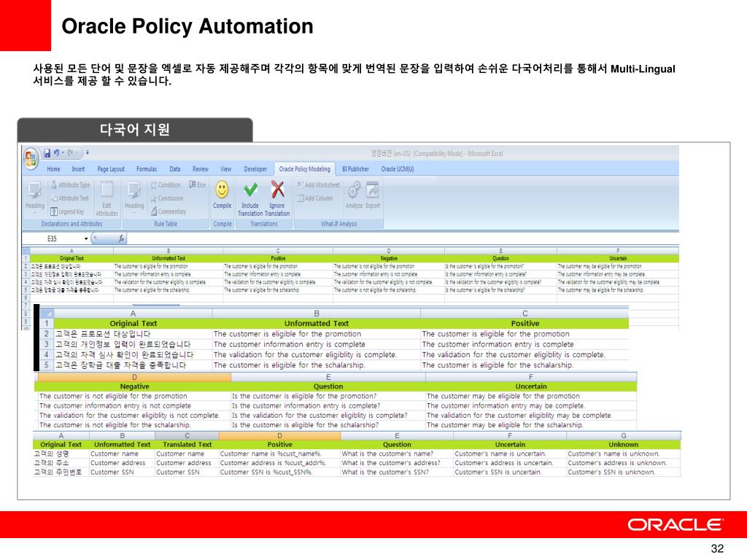Viewport: 747px width, 560px height.
Task: Click the Else button
Action: 197,184
